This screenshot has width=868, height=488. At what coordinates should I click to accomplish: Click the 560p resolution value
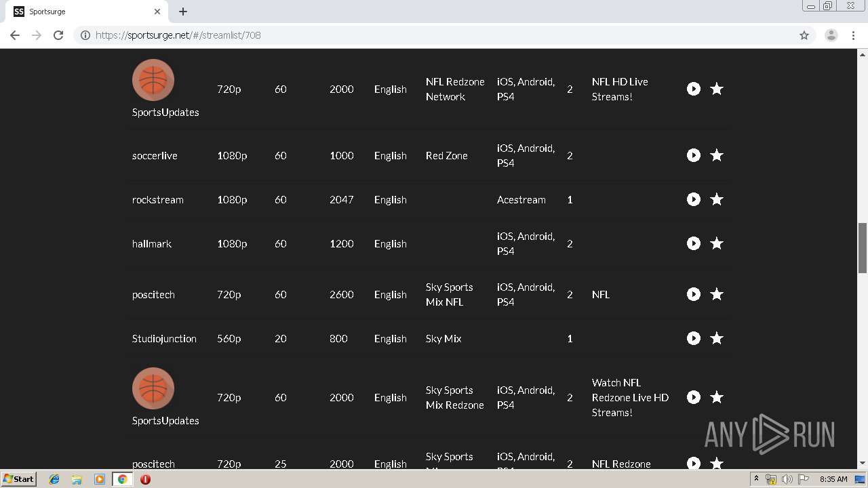pos(229,338)
